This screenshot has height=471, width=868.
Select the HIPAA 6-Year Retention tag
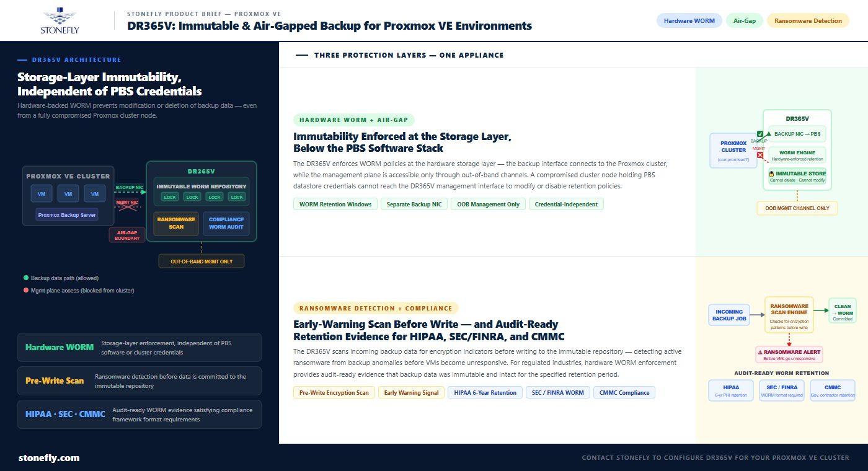click(x=485, y=392)
